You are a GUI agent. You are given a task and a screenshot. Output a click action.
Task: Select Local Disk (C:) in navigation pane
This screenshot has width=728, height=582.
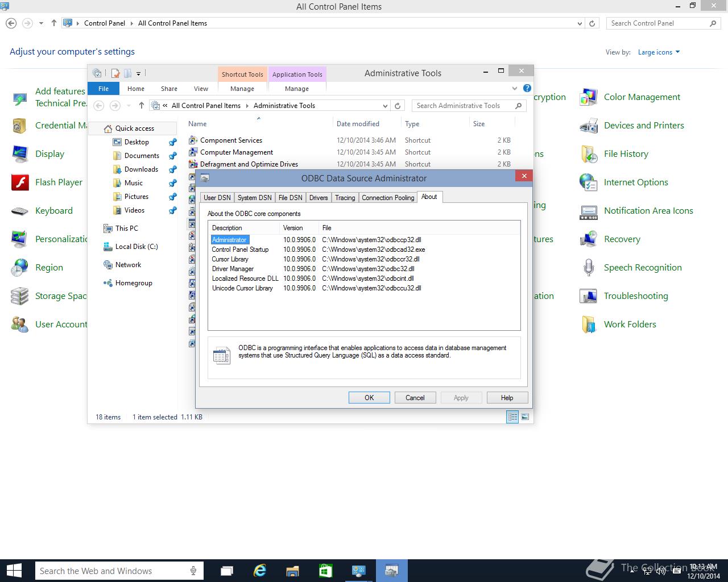(x=136, y=247)
